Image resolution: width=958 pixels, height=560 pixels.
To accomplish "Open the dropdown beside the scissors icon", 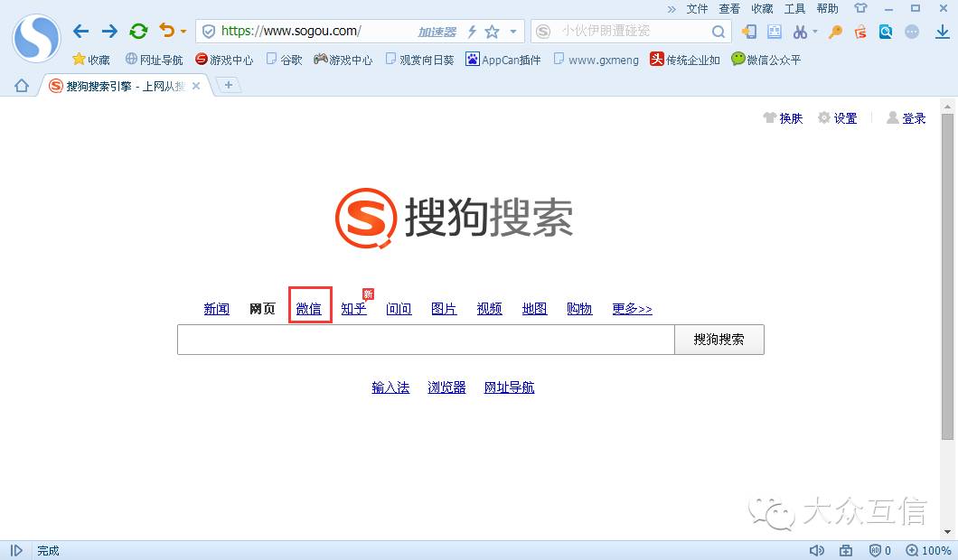I will coord(815,31).
